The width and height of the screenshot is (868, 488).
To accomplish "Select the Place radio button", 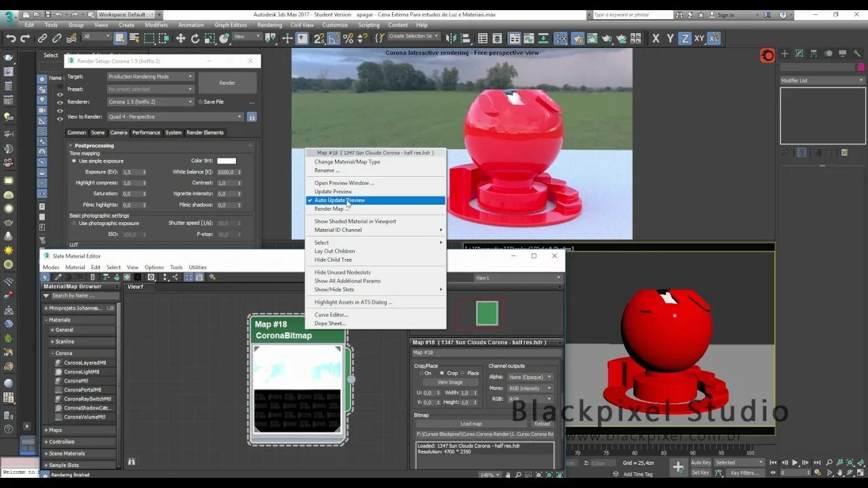I will coord(462,373).
